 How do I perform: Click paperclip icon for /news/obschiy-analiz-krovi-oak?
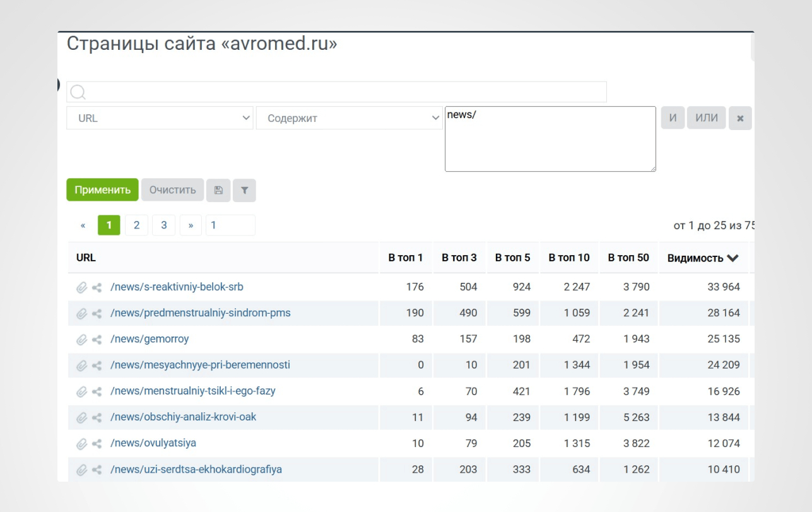(x=81, y=417)
